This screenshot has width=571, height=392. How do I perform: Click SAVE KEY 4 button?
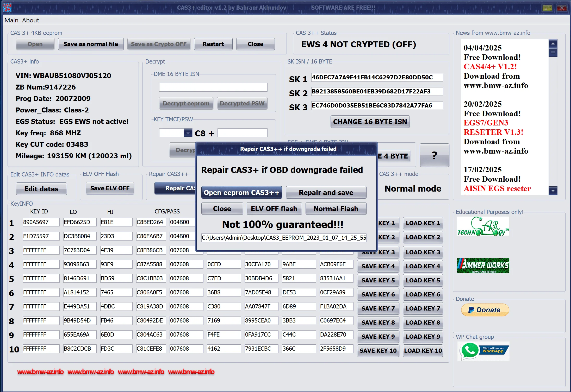[x=378, y=266]
